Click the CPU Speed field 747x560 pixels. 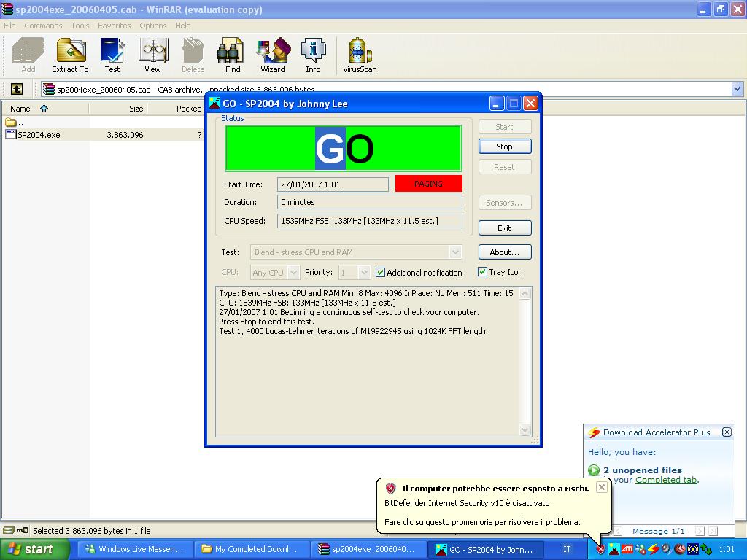pos(370,221)
